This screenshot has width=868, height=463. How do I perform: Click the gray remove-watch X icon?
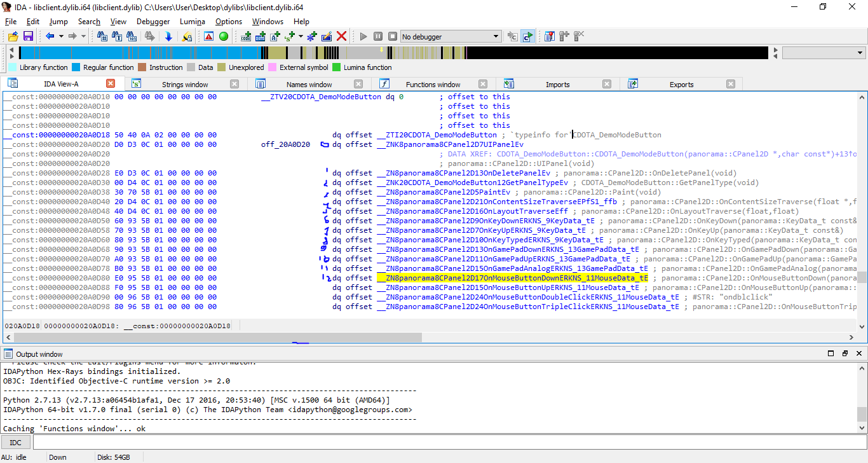(x=579, y=36)
